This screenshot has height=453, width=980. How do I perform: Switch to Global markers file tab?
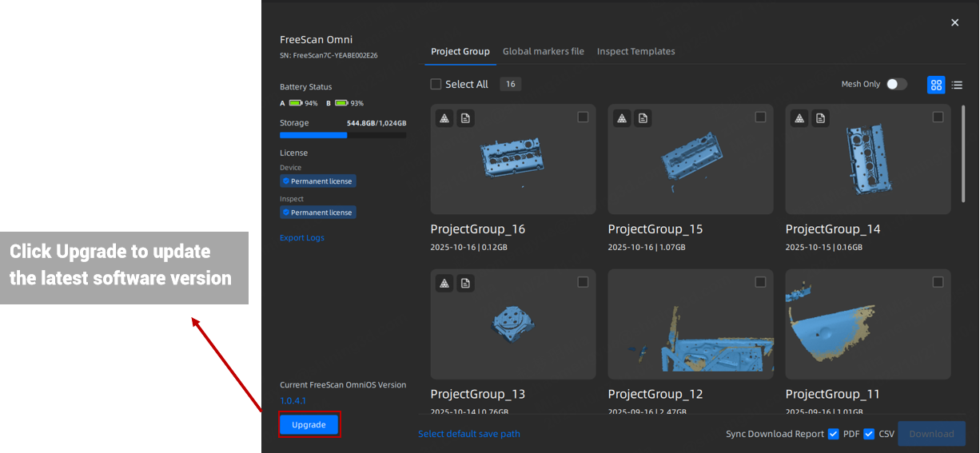click(x=544, y=51)
